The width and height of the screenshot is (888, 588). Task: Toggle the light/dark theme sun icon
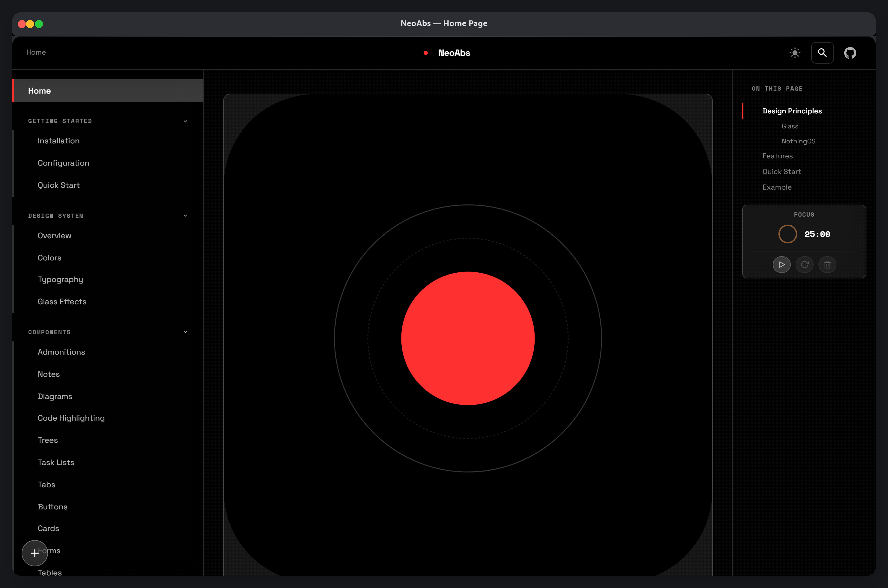tap(795, 53)
